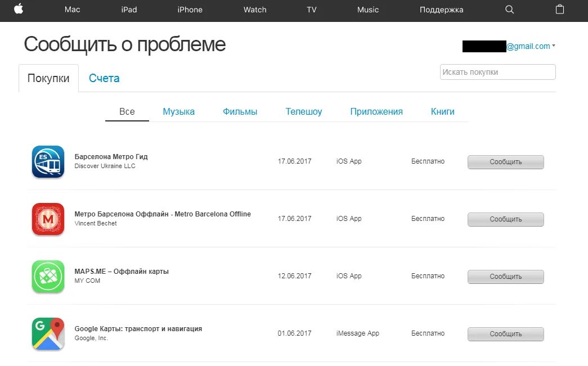Open the Mac menu item
Image resolution: width=588 pixels, height=366 pixels.
tap(73, 10)
